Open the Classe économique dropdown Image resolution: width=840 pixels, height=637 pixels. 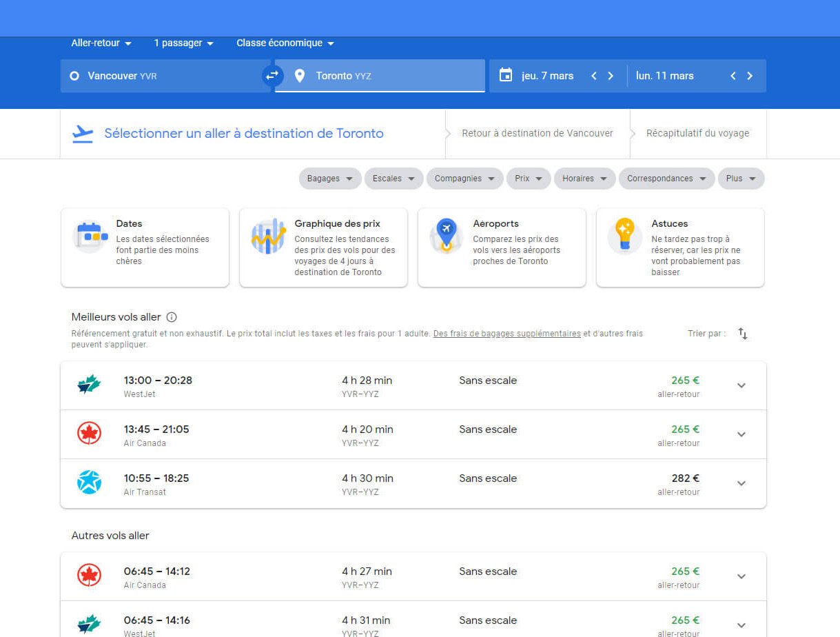pos(285,43)
